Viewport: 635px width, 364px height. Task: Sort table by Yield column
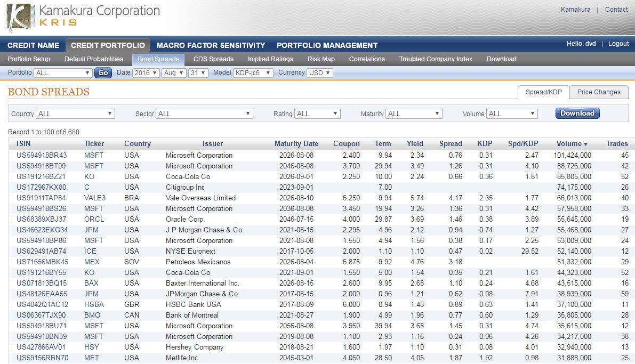pos(415,143)
